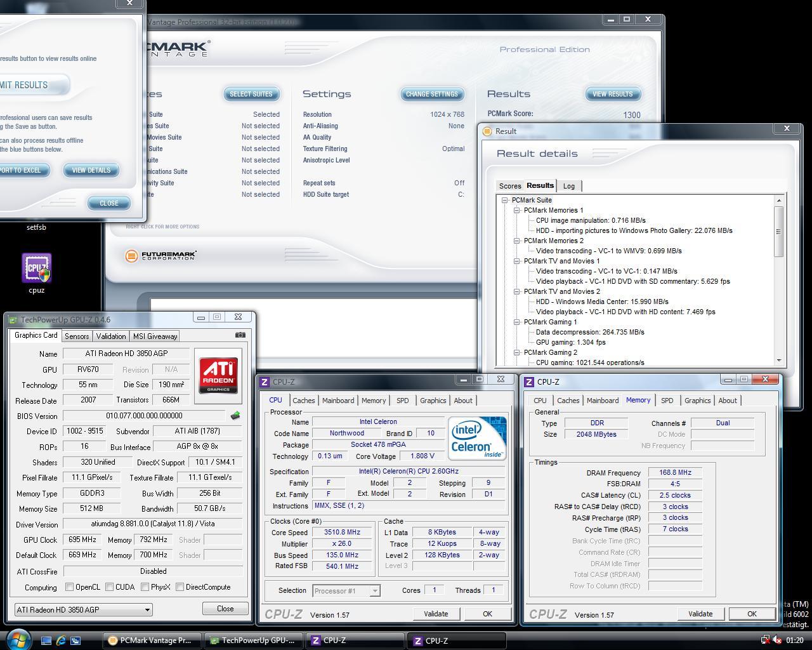
Task: Open the Log tab in Result details
Action: [x=569, y=186]
